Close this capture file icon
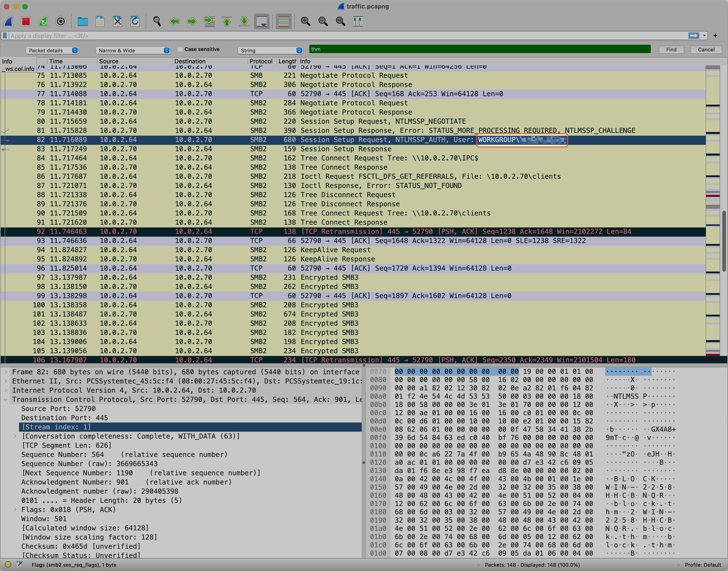Image resolution: width=728 pixels, height=571 pixels. 118,21
